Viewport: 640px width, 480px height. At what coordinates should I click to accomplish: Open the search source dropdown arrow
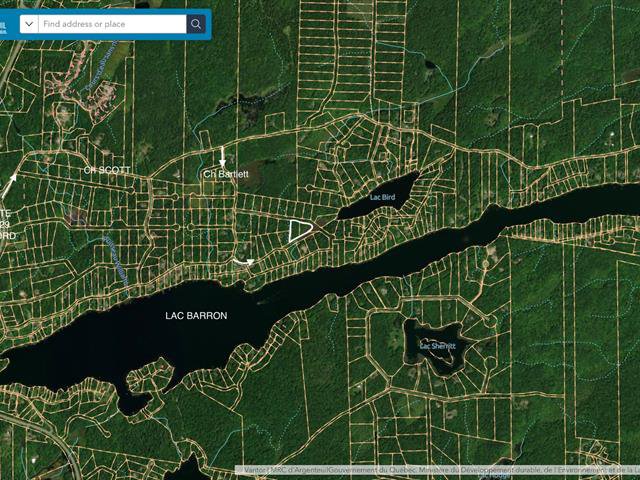pyautogui.click(x=29, y=24)
